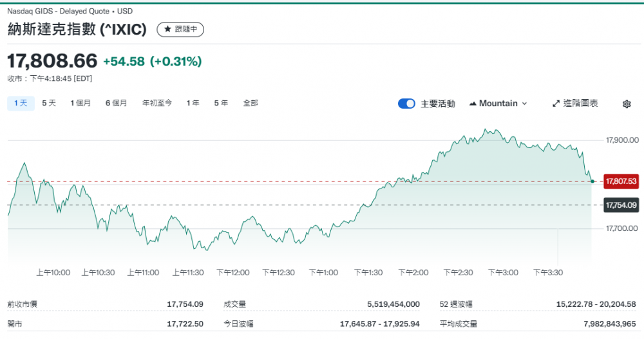Switch the chart to the 1年 range
The width and height of the screenshot is (644, 339).
193,103
